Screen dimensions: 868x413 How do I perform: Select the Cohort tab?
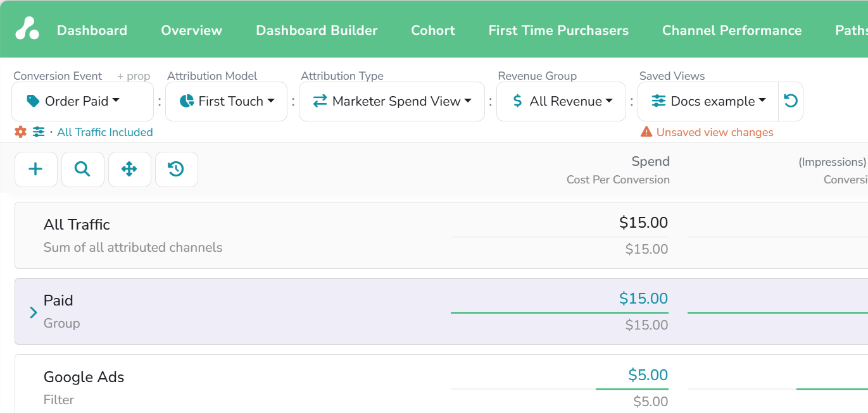[433, 30]
